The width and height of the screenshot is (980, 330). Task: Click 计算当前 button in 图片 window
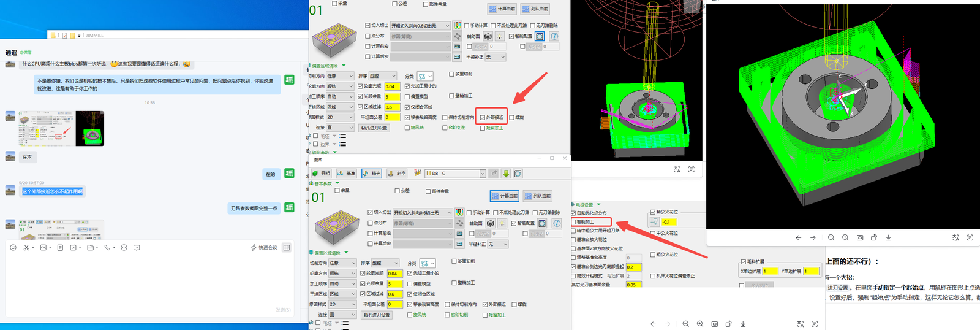click(505, 196)
